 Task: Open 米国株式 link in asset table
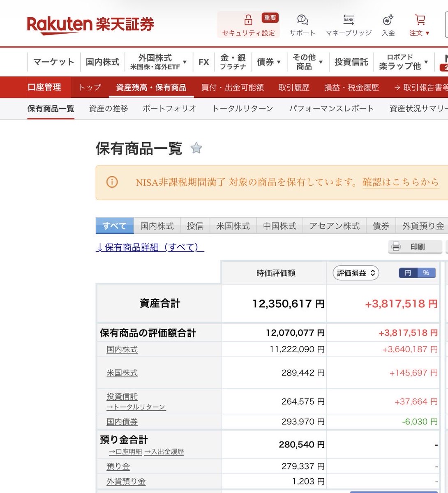122,373
